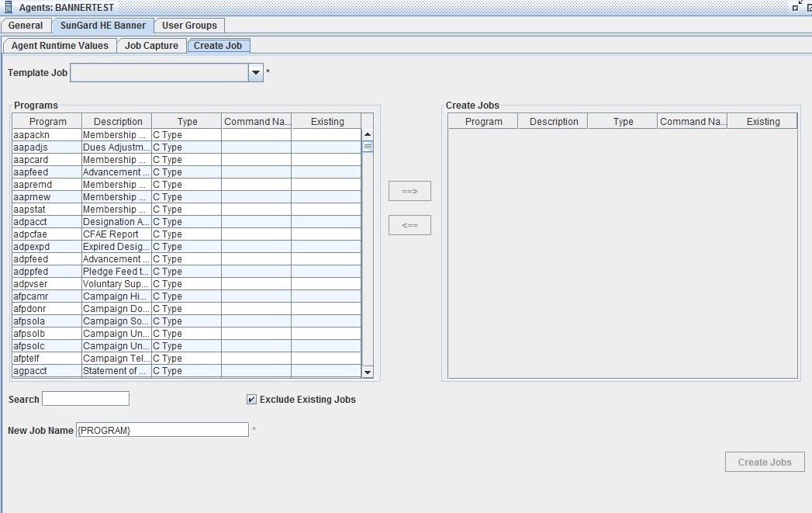
Task: Click the <== transfer button
Action: (x=409, y=225)
